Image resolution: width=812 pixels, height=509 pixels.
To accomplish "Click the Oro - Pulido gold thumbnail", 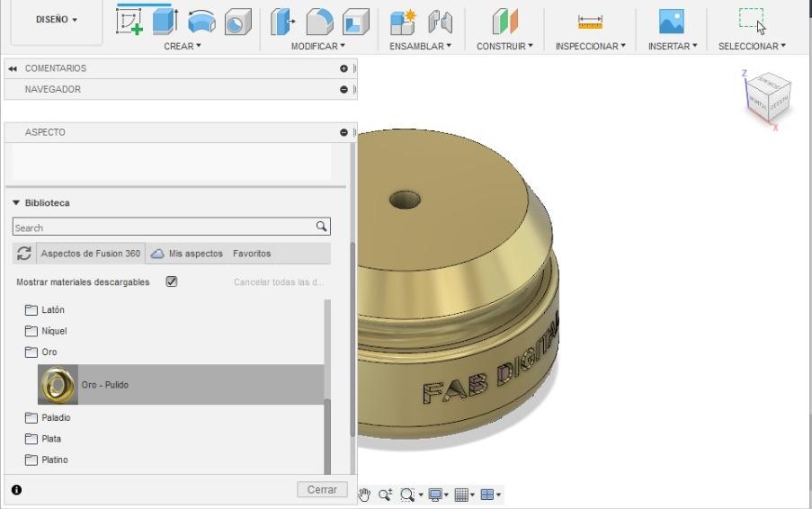I will 58,384.
